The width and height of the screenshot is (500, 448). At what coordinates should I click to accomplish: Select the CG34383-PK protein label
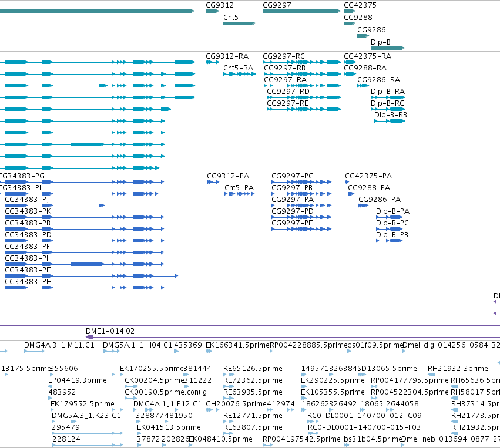point(28,211)
